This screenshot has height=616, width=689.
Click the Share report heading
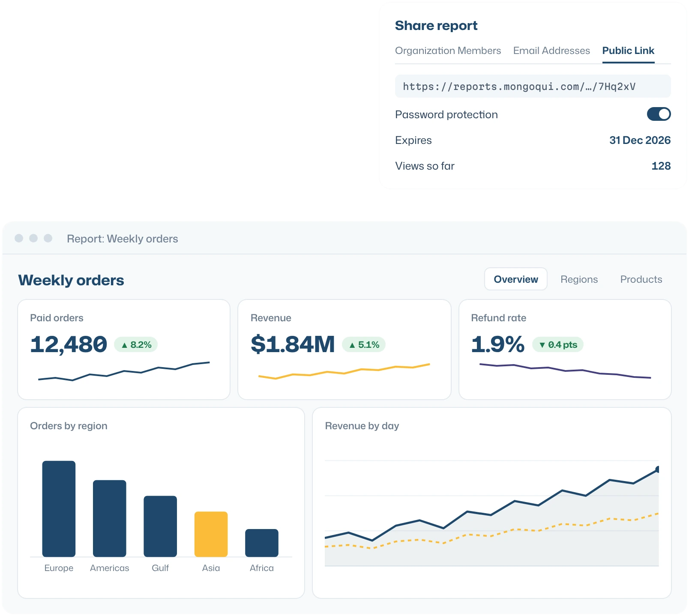point(436,26)
